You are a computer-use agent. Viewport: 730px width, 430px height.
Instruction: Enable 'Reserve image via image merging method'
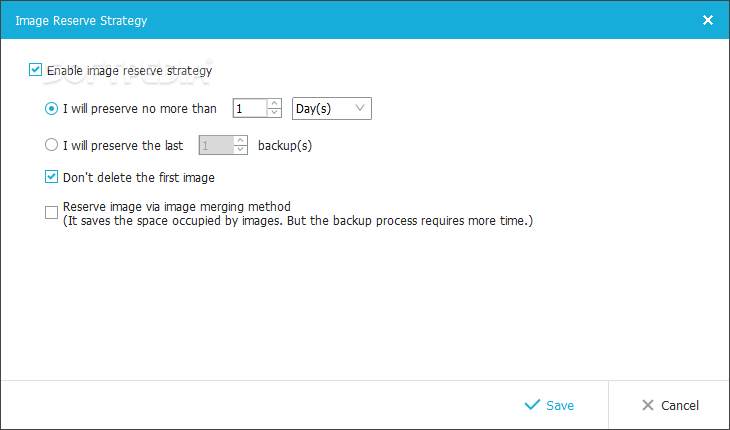[52, 212]
